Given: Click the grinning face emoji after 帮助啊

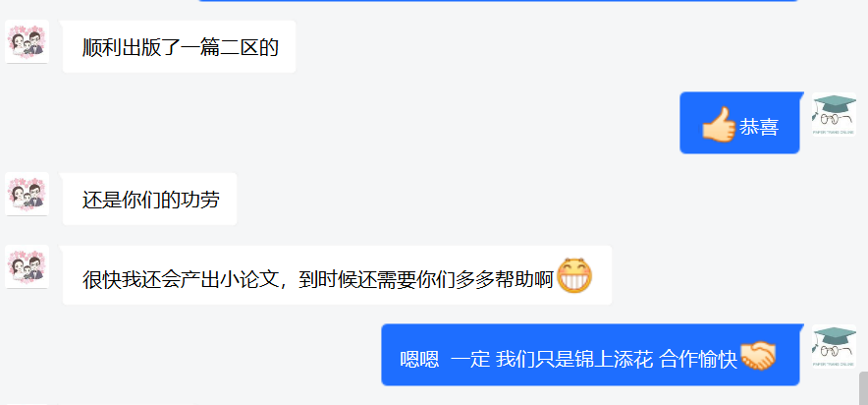Looking at the screenshot, I should pos(574,275).
